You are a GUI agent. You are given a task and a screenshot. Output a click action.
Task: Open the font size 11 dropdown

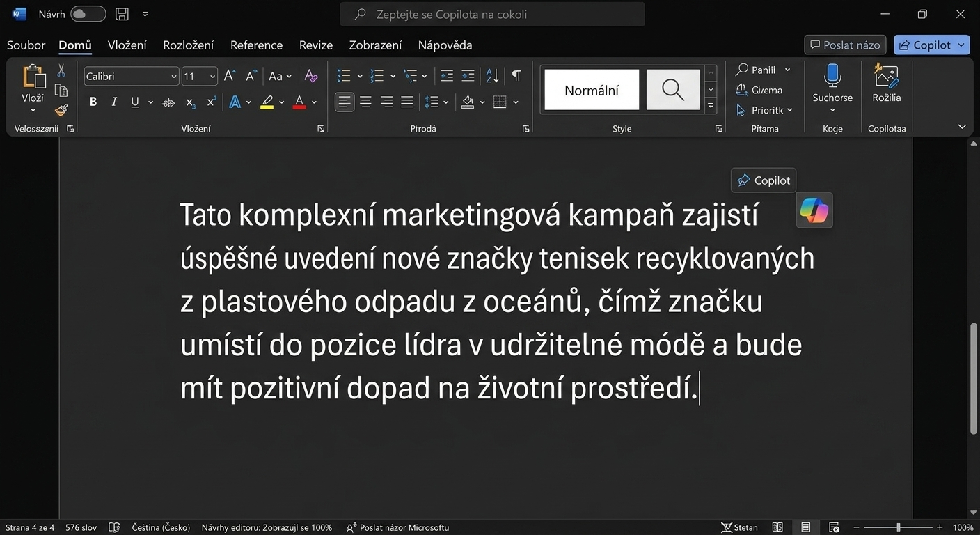[212, 77]
